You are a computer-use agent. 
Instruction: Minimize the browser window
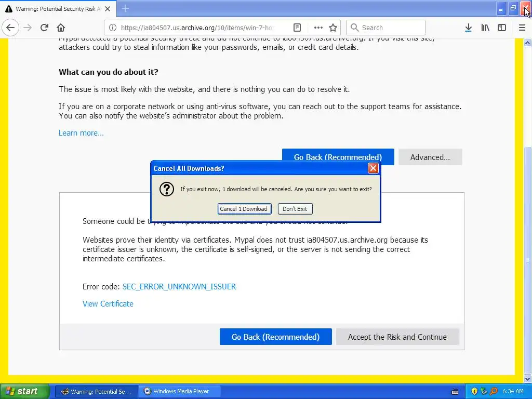(501, 8)
